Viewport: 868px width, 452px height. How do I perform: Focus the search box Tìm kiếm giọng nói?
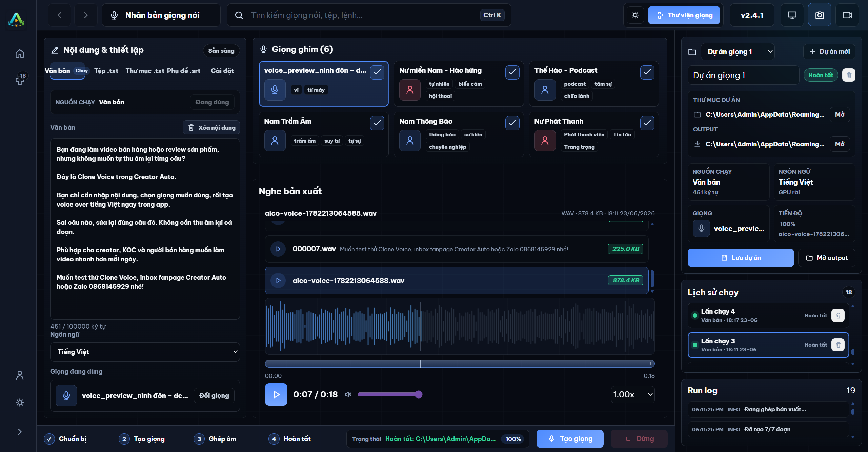tap(369, 15)
